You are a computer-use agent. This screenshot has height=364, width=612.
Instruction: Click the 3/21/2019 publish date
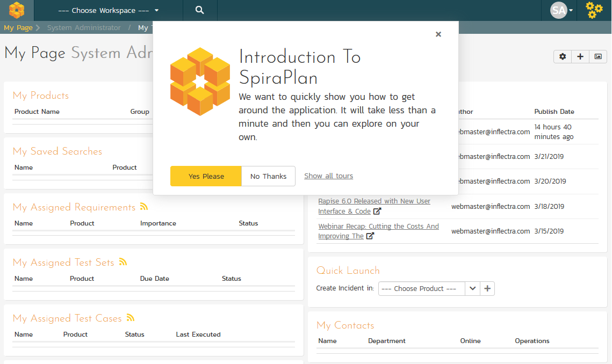(549, 156)
